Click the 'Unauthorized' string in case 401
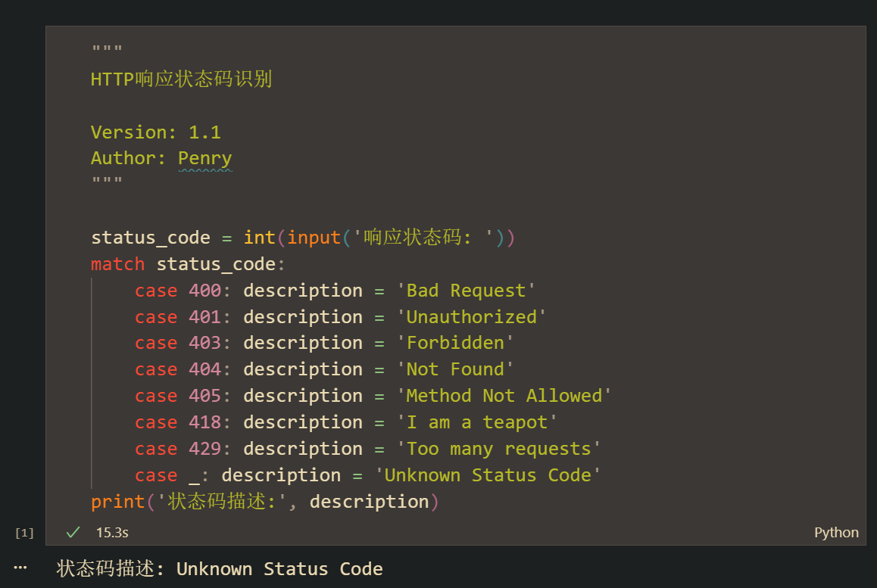 point(471,317)
